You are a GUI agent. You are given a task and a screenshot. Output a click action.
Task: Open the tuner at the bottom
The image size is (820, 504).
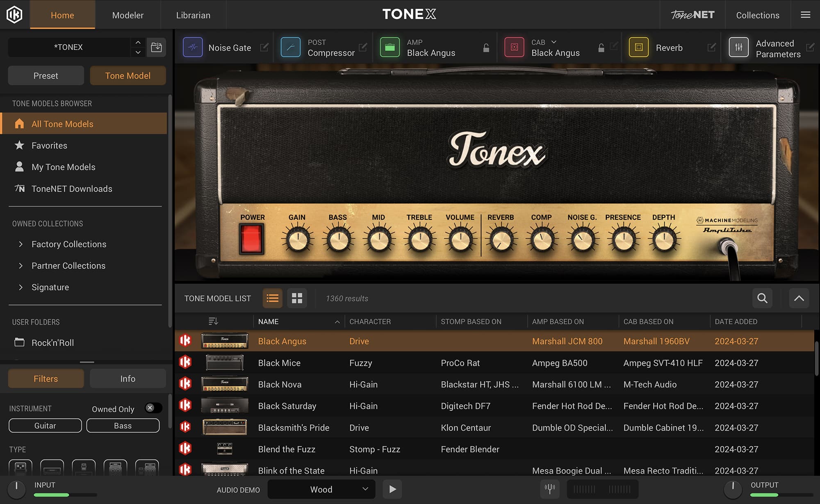(x=550, y=489)
